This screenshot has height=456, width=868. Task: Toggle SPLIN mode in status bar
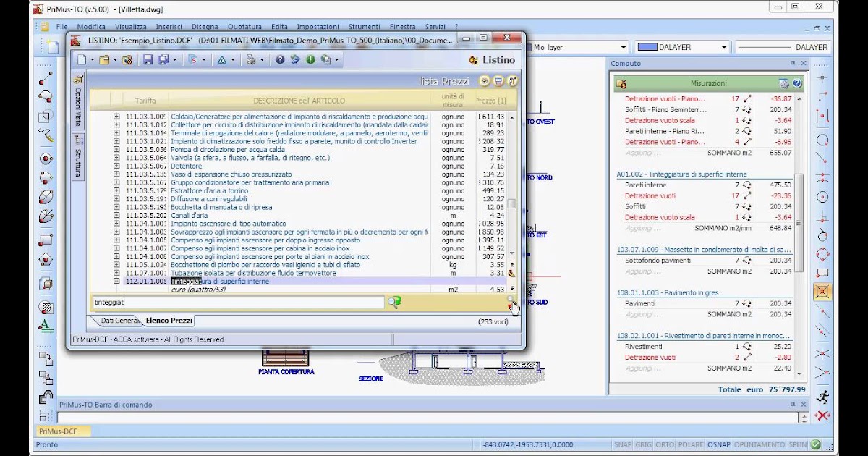click(x=798, y=444)
